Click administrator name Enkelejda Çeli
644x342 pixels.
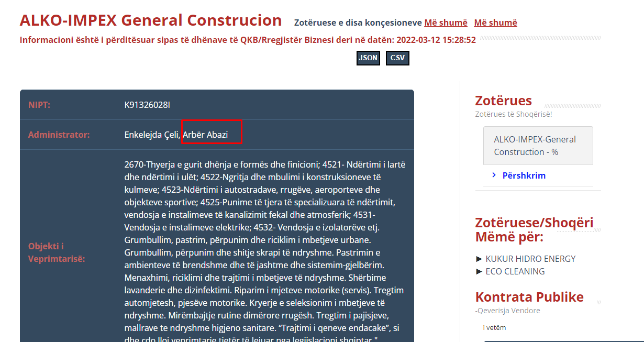[x=152, y=135]
